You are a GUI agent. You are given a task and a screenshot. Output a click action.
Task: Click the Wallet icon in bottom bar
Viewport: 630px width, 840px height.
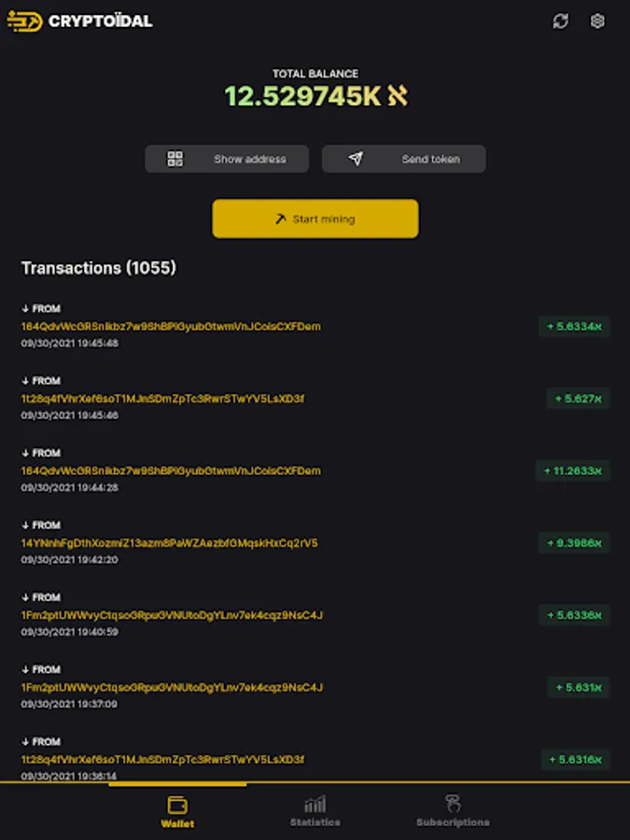tap(177, 805)
